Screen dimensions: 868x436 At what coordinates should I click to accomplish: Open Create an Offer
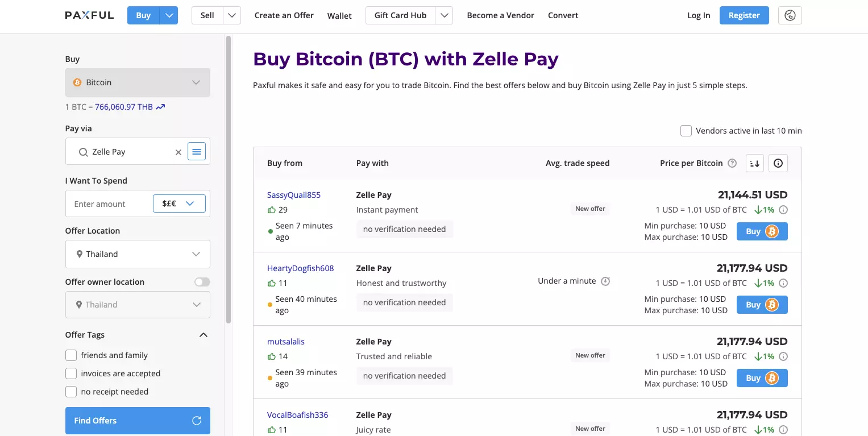pyautogui.click(x=284, y=15)
